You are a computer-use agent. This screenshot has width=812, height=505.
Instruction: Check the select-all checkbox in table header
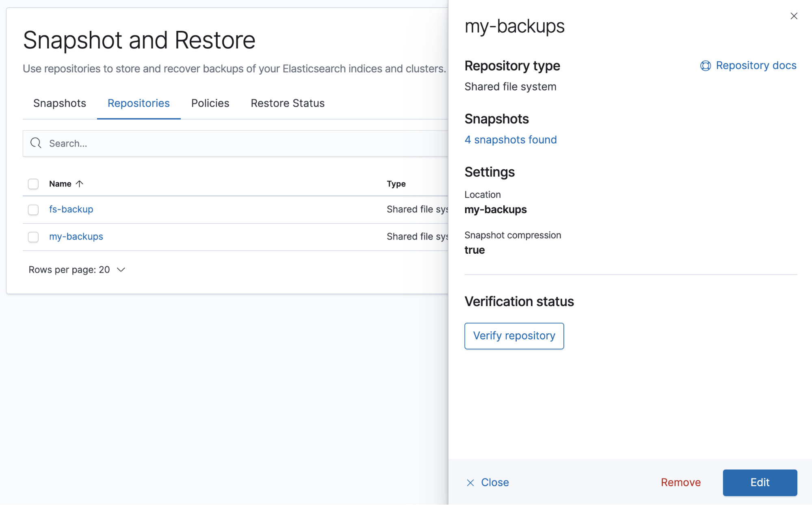pos(33,184)
